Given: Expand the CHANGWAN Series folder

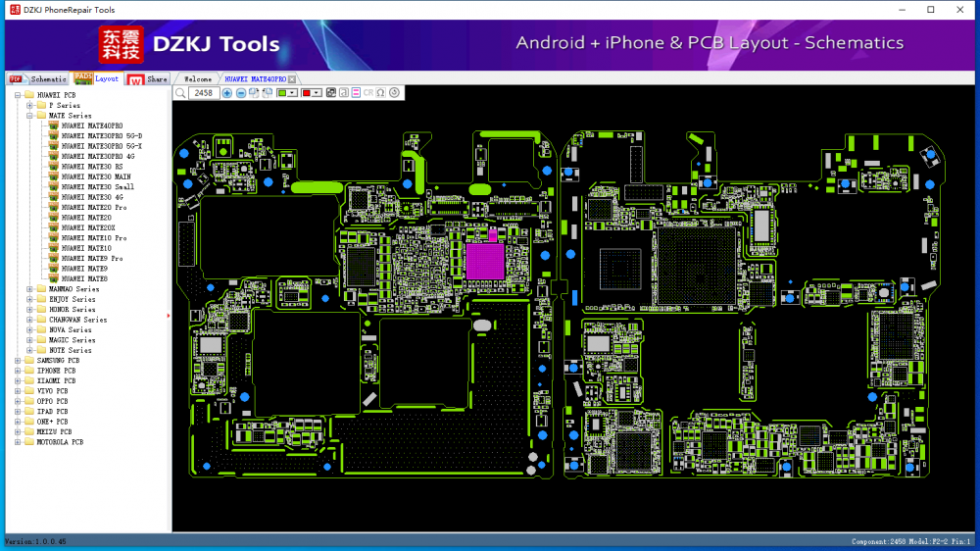Looking at the screenshot, I should point(29,320).
